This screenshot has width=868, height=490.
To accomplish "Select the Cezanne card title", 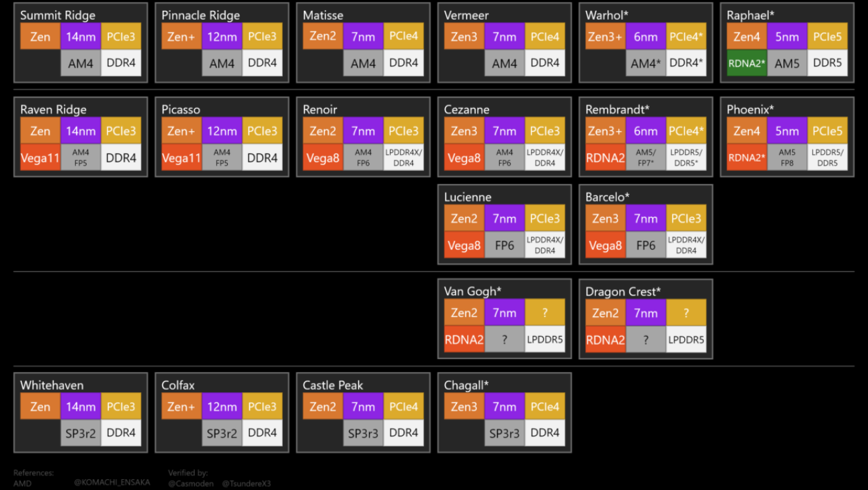I will coord(467,109).
